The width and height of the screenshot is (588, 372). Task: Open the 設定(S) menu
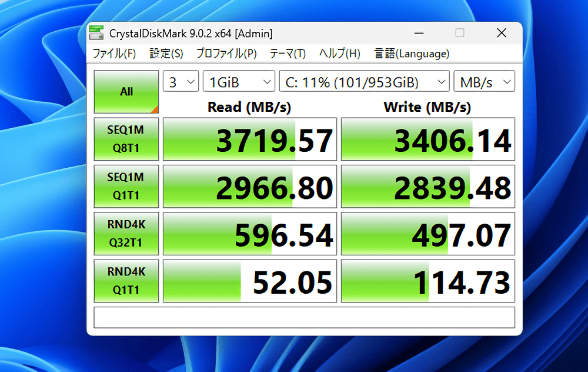(166, 53)
